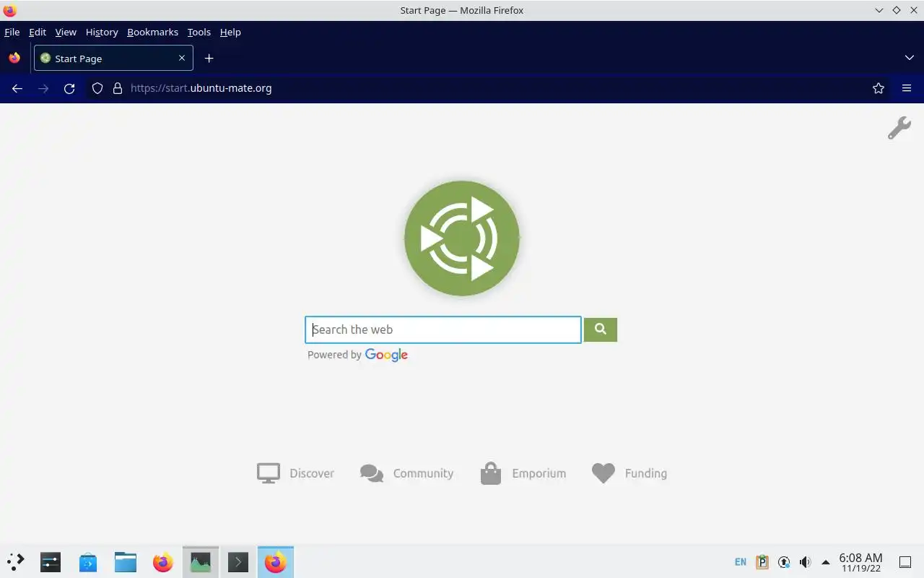Click the green search magnifier button

tap(600, 329)
